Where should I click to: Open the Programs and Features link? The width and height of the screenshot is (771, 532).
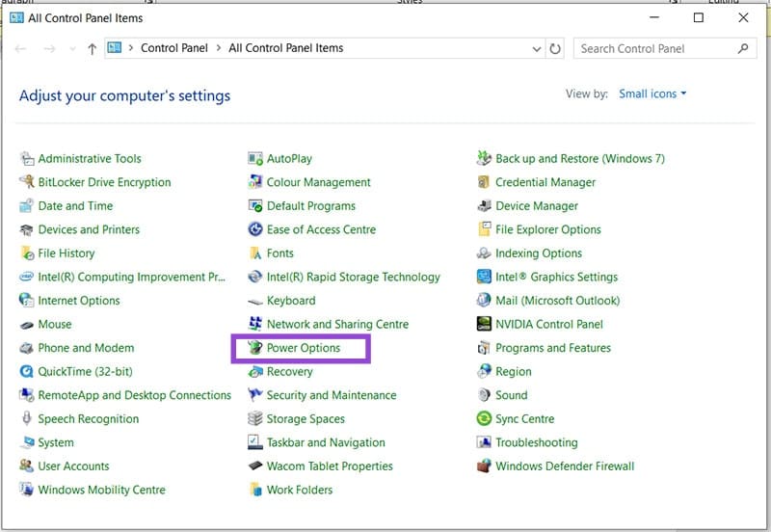(x=552, y=348)
